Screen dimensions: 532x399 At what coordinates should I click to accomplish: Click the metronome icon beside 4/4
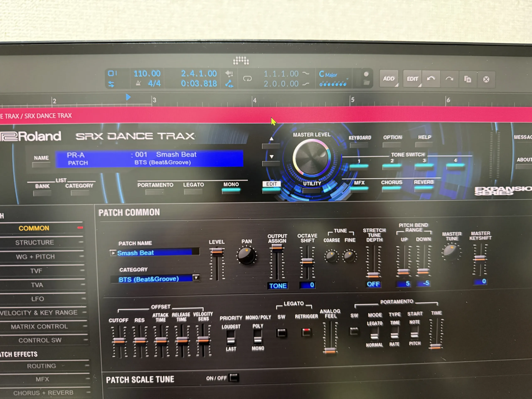pos(138,84)
